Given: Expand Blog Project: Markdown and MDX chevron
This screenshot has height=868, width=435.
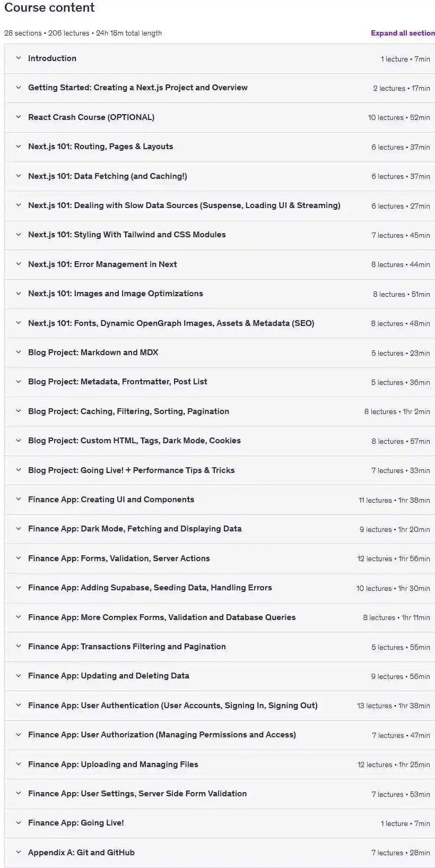Looking at the screenshot, I should [19, 353].
